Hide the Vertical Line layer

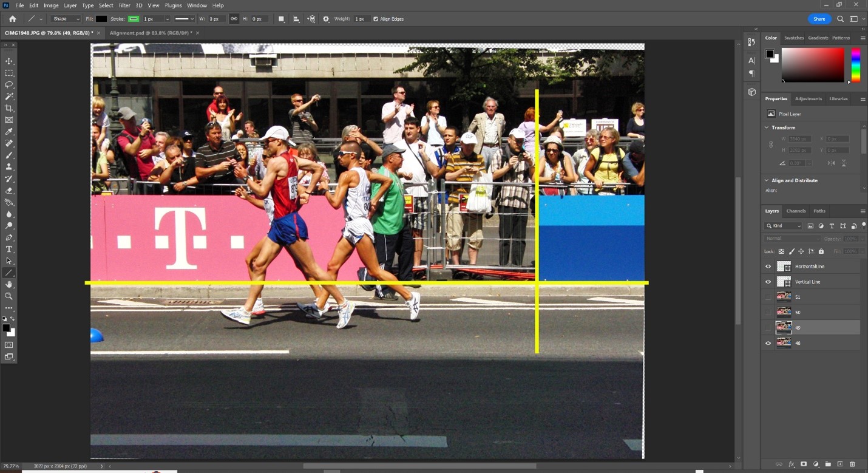(x=768, y=282)
